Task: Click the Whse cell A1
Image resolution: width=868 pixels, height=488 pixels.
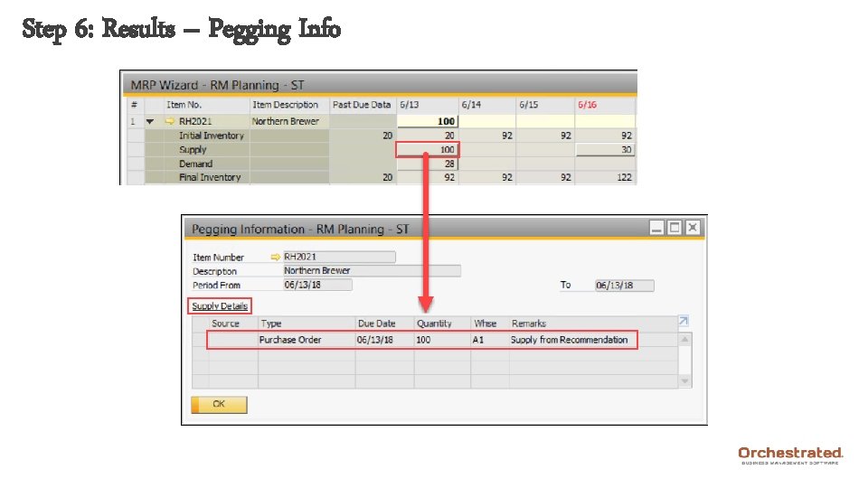Action: 489,340
